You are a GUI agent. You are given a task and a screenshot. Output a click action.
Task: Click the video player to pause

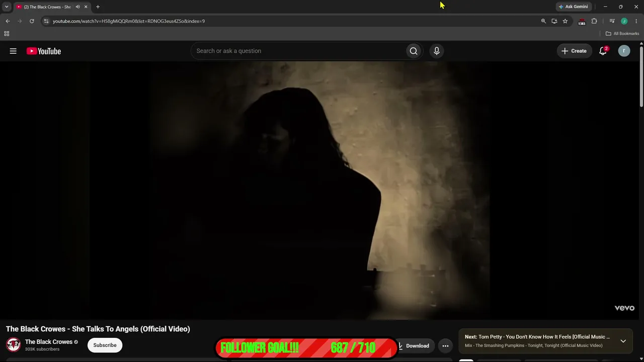click(319, 190)
